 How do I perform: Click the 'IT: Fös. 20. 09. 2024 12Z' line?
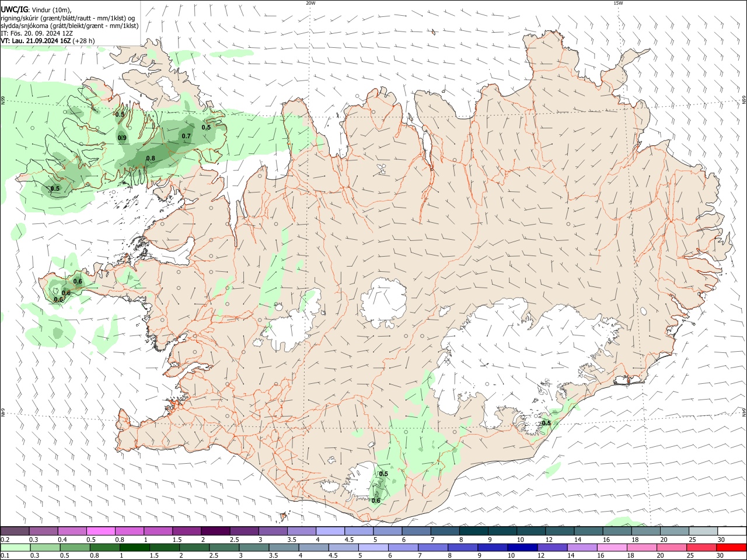point(36,33)
